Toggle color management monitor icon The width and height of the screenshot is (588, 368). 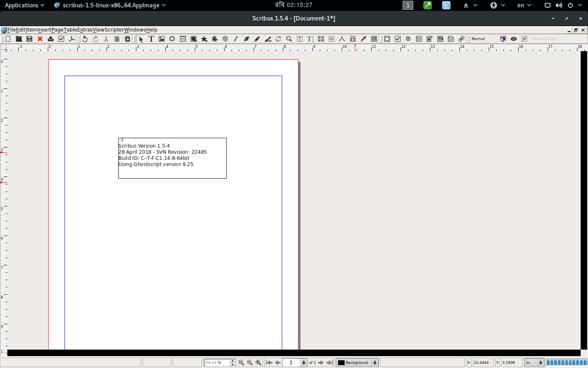(x=503, y=39)
